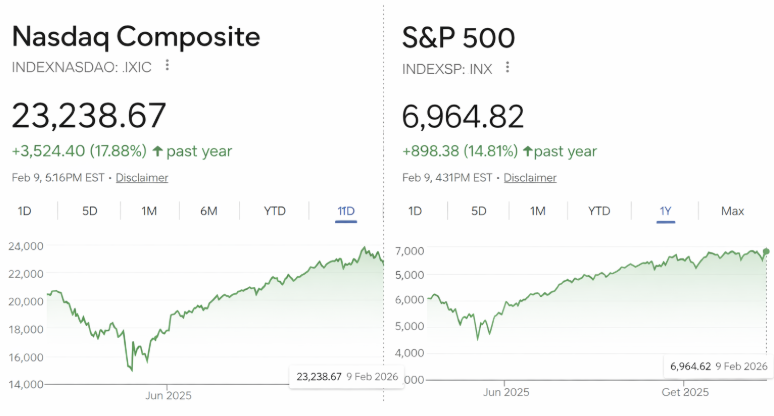Open S&P 500 three-dot options menu
The width and height of the screenshot is (774, 416).
(507, 67)
